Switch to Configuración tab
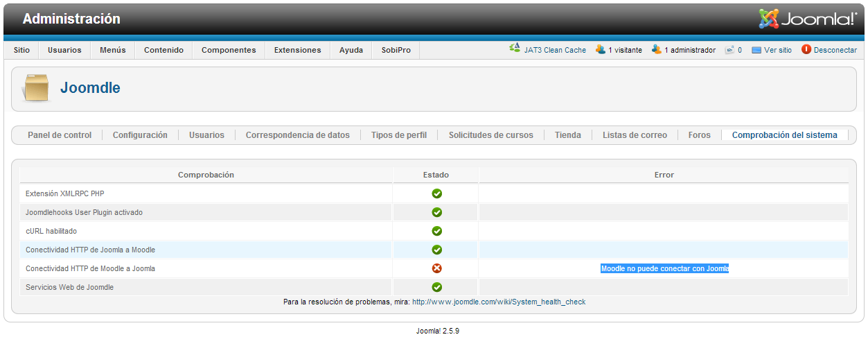The height and width of the screenshot is (346, 868). (x=140, y=135)
